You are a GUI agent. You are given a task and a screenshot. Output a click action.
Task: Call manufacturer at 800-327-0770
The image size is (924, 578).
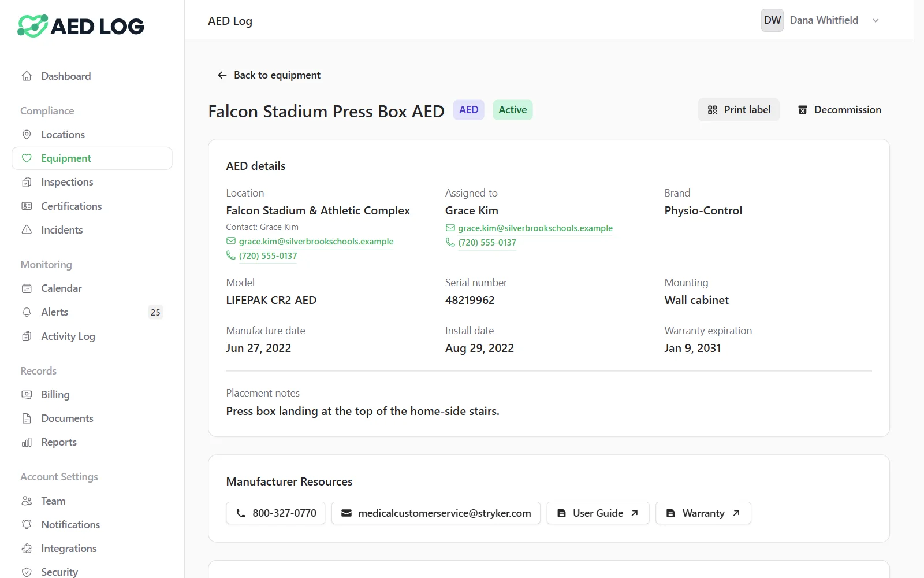pos(276,513)
